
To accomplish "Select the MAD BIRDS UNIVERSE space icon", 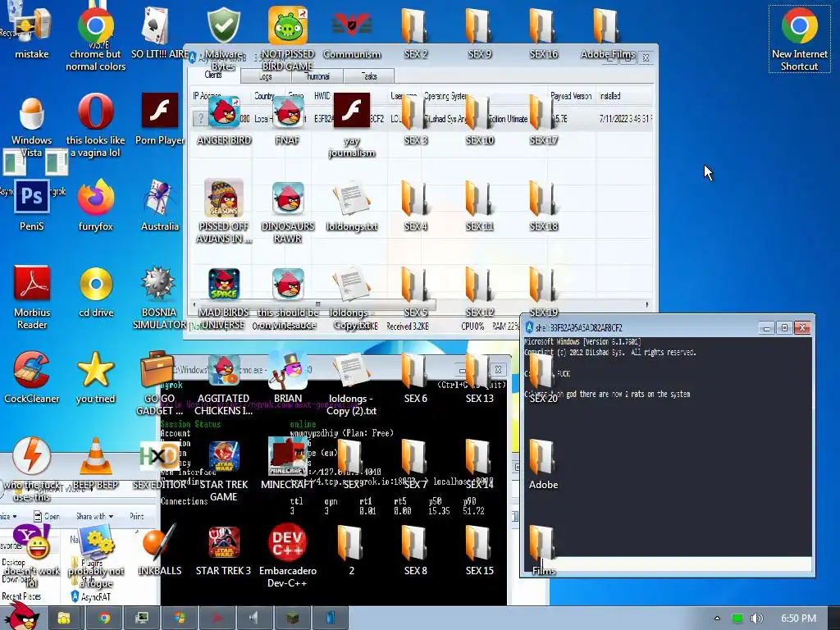I will (x=223, y=285).
